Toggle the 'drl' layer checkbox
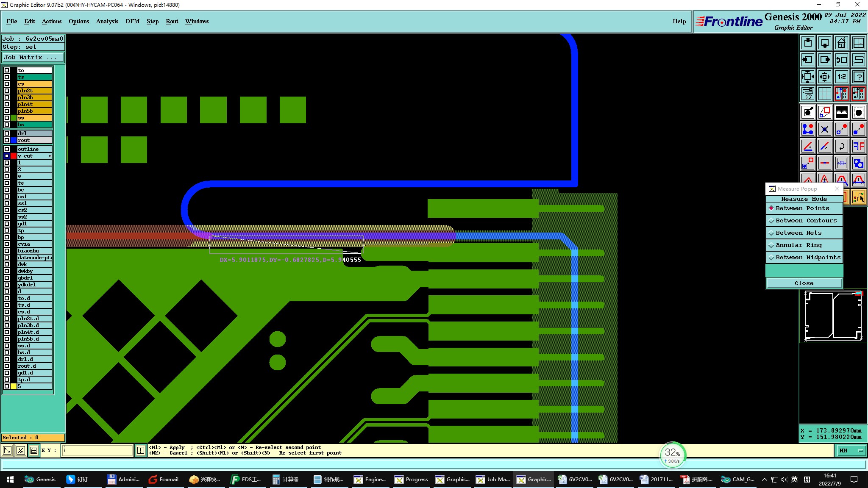This screenshot has height=488, width=868. [x=7, y=133]
